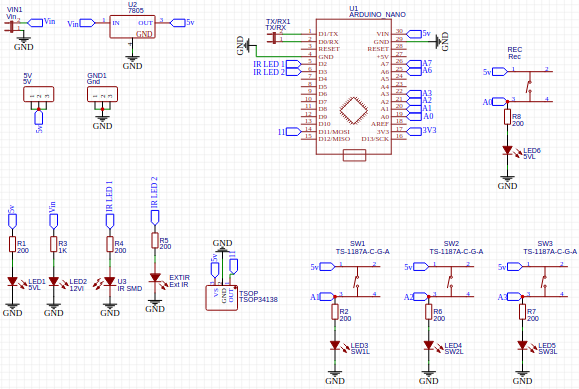Click the D12/MISO pin name on Arduino
The width and height of the screenshot is (579, 389).
tap(334, 139)
